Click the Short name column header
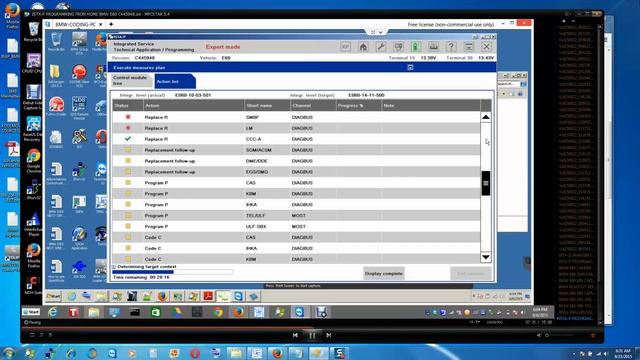 pyautogui.click(x=267, y=106)
